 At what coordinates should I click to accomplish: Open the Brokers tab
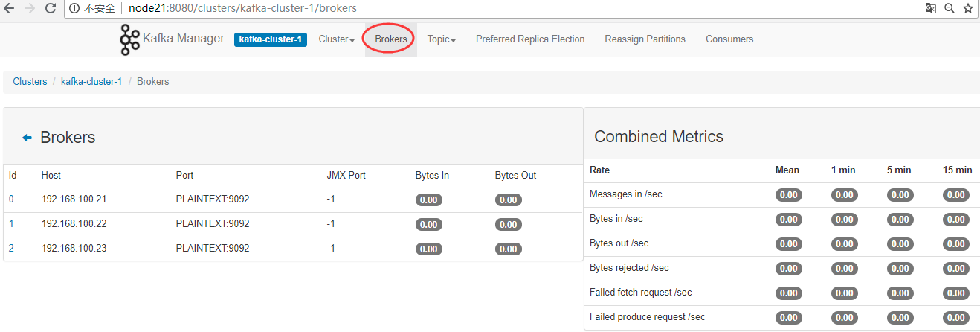(391, 39)
